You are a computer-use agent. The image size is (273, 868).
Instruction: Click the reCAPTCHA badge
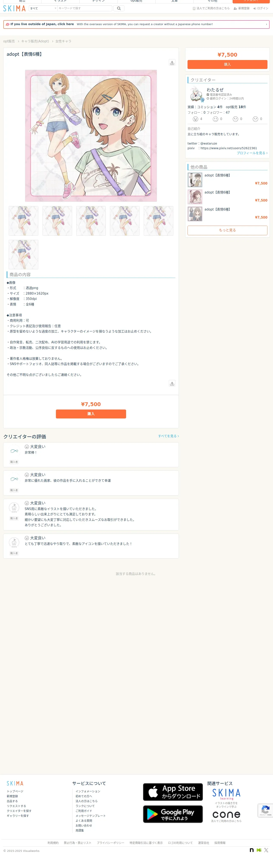click(266, 810)
